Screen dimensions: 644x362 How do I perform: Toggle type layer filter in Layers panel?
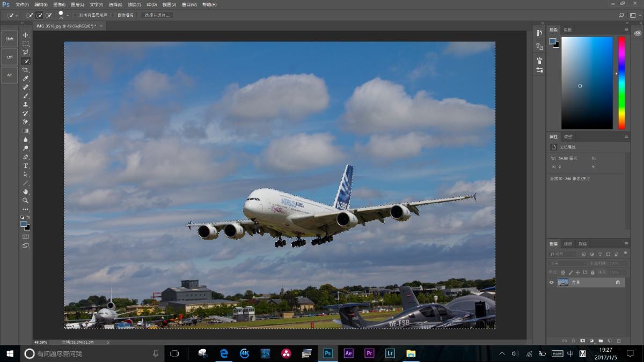point(600,254)
